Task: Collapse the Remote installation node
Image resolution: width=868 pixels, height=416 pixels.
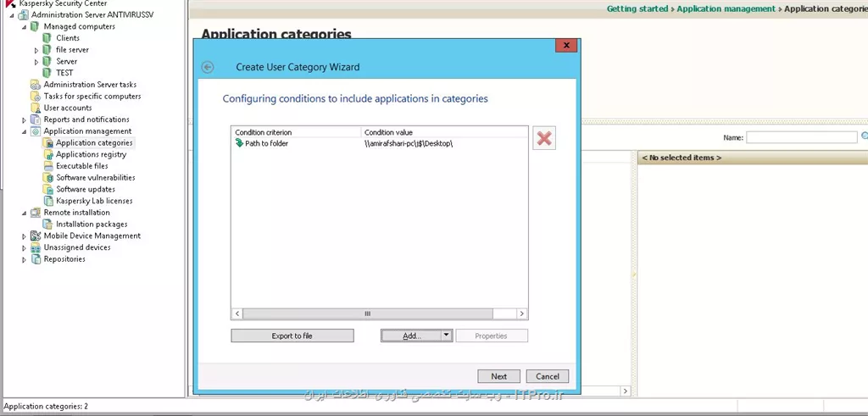Action: pyautogui.click(x=24, y=213)
